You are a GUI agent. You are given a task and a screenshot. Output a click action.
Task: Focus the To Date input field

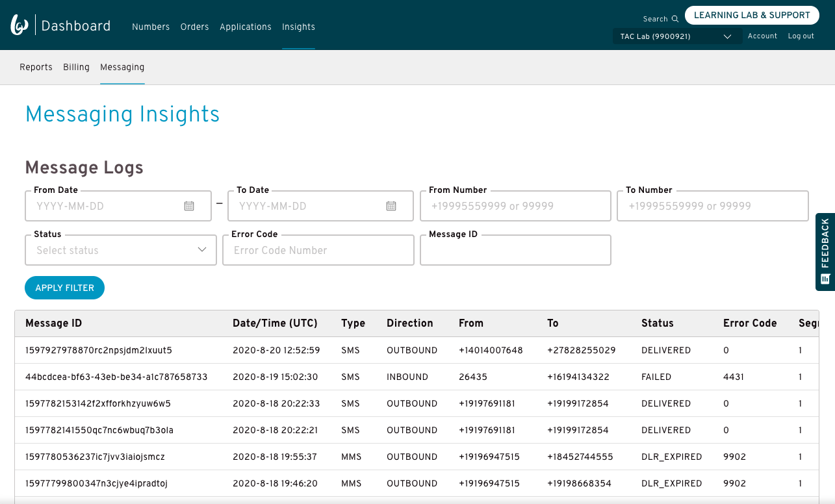[x=320, y=206]
